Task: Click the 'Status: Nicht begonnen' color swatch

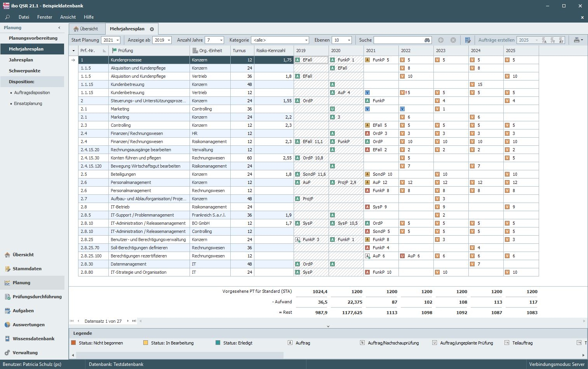Action: pos(73,343)
